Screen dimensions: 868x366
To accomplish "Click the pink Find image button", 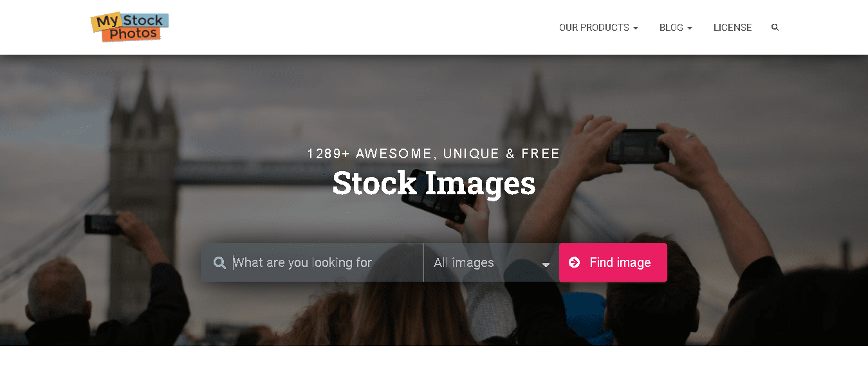I will tap(613, 262).
